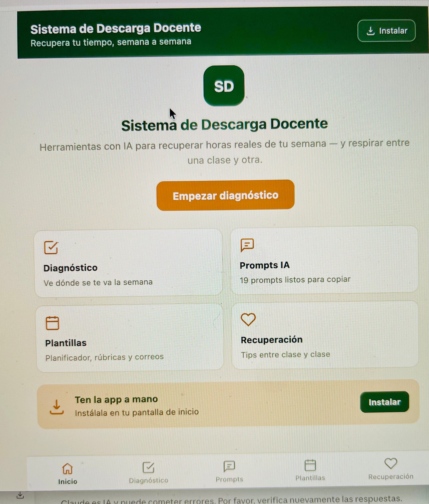Click the calendar icon on the Plantillas card
This screenshot has width=429, height=504.
(x=52, y=323)
